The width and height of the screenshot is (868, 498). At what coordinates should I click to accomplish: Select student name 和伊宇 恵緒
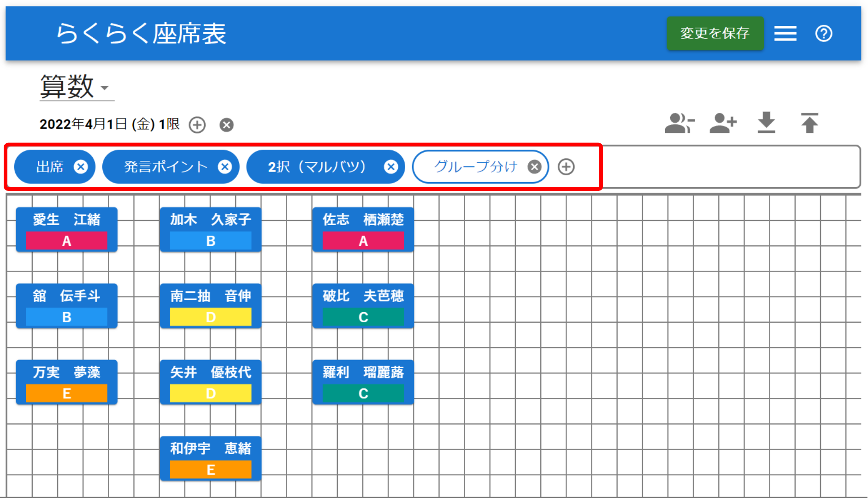point(211,448)
